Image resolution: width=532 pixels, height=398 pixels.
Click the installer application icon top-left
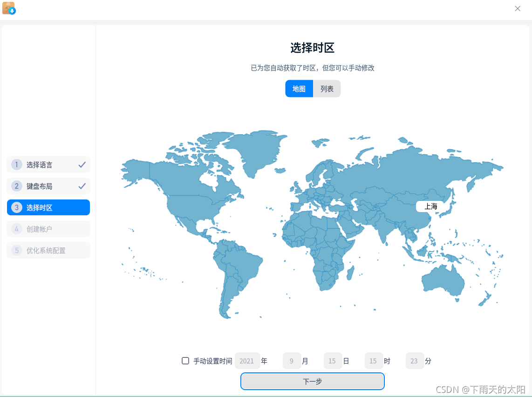pyautogui.click(x=8, y=8)
